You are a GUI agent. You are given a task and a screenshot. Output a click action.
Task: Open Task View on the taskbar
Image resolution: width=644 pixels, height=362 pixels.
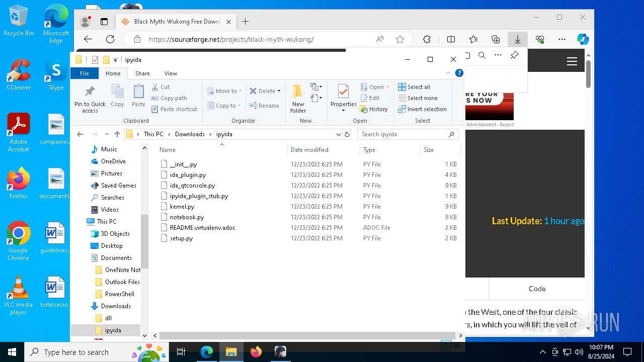point(181,352)
